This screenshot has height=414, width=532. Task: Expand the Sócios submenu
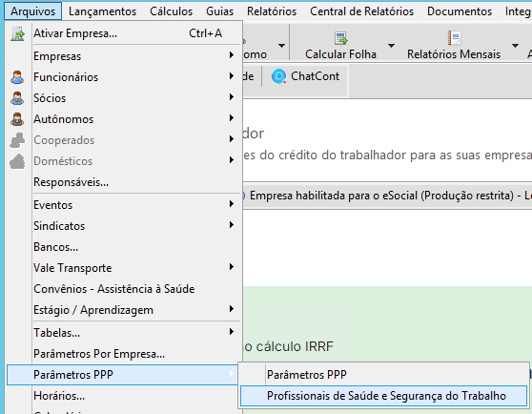(124, 98)
